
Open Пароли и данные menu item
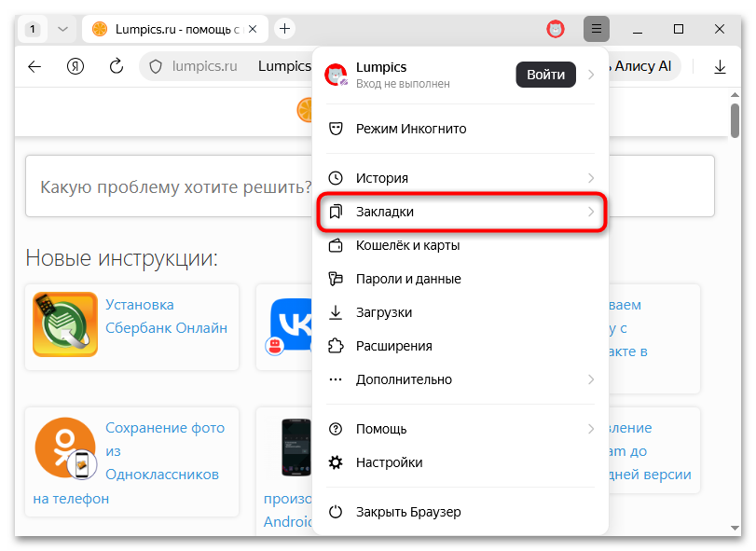460,279
